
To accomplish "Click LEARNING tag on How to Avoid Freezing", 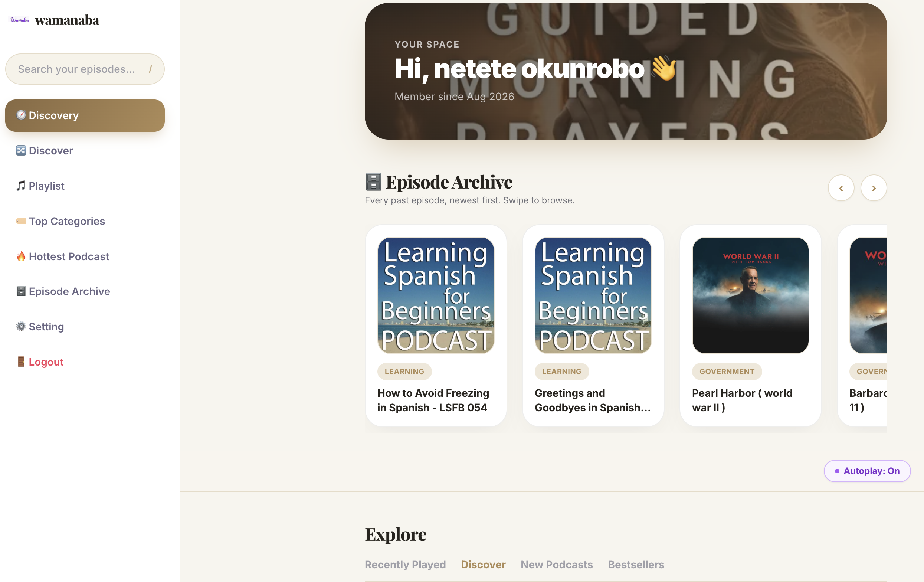I will (404, 371).
